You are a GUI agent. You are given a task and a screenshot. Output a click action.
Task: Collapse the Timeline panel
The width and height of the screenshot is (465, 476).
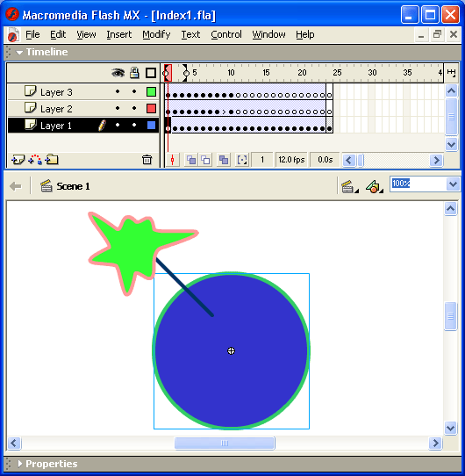[19, 53]
